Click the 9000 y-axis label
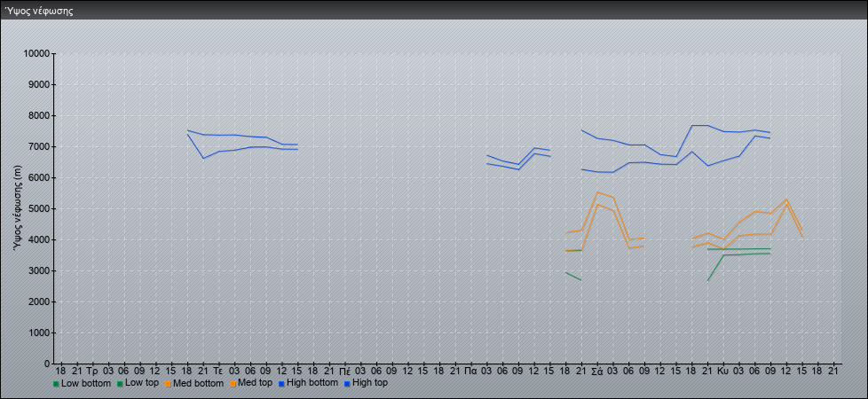Image resolution: width=868 pixels, height=399 pixels. (x=39, y=84)
